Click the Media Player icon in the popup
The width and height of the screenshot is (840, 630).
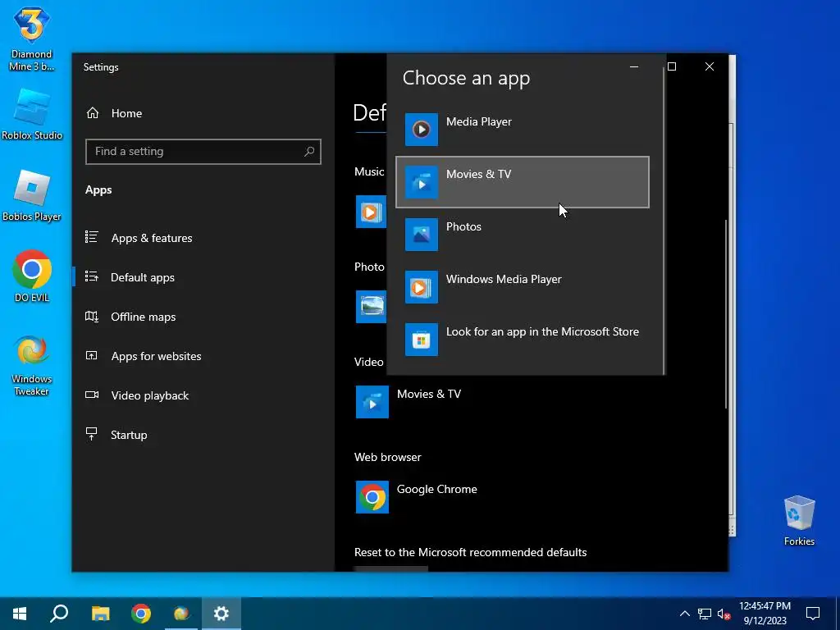[x=421, y=130]
